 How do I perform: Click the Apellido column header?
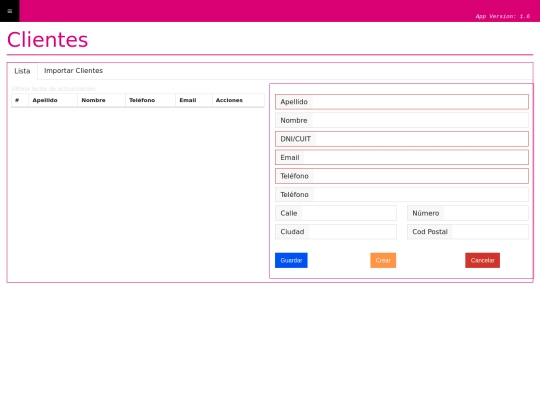tap(53, 100)
